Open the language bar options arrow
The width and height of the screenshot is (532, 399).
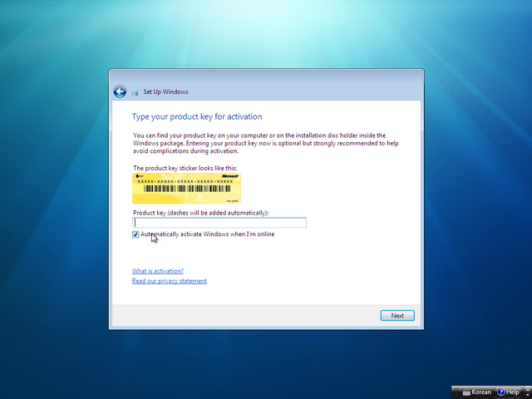tap(528, 395)
